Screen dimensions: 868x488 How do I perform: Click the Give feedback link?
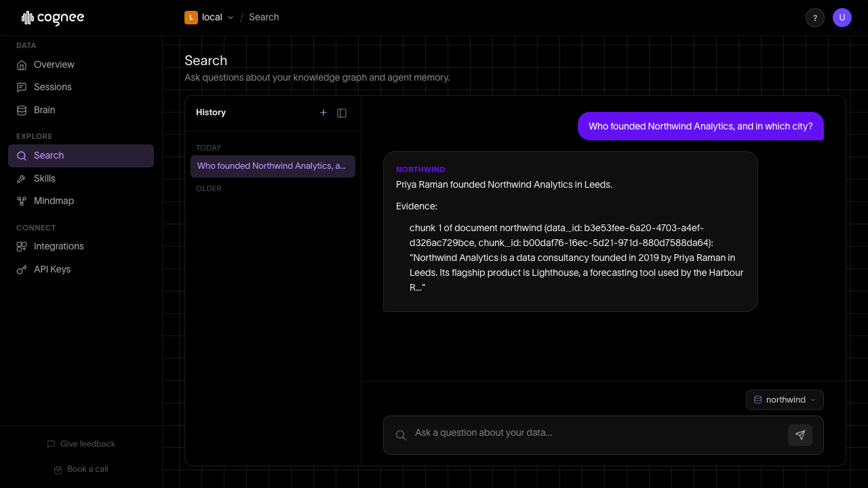[x=81, y=444]
